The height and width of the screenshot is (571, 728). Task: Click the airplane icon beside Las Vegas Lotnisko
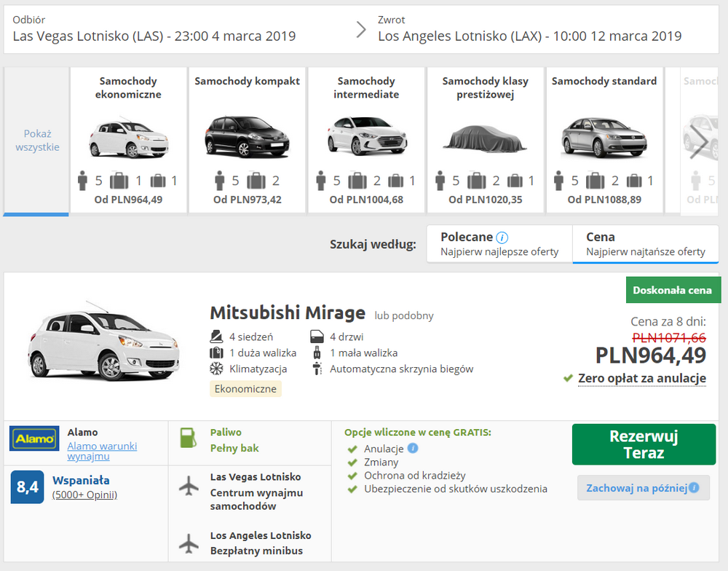point(189,485)
